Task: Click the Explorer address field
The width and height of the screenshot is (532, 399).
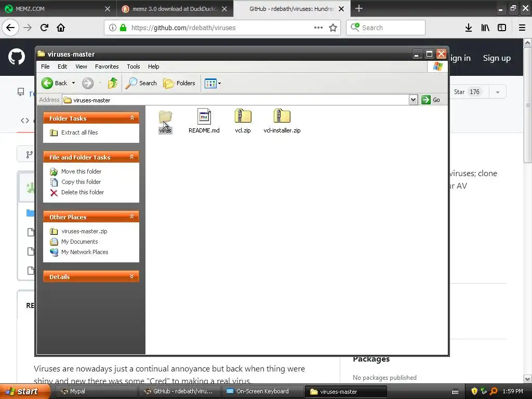Action: [x=236, y=100]
